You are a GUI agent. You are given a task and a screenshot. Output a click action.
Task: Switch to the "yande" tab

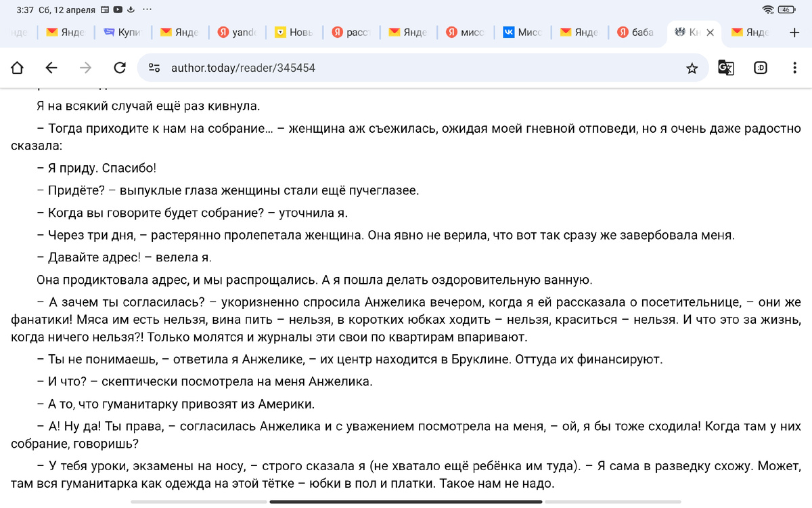237,33
